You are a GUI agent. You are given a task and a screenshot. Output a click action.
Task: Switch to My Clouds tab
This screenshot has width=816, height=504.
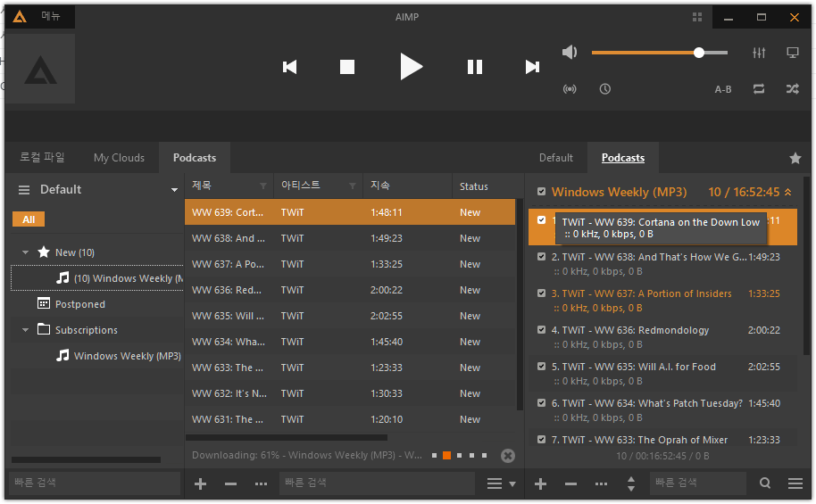[119, 158]
